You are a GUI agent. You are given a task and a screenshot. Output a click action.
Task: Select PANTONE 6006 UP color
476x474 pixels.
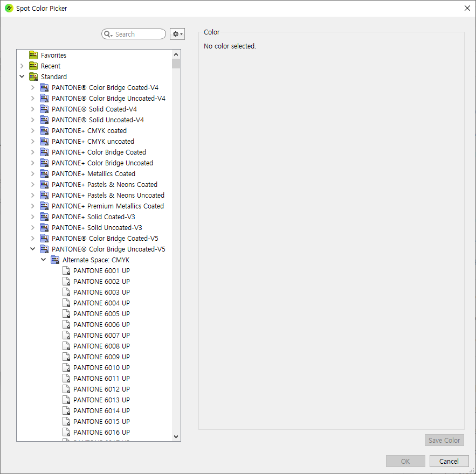point(101,324)
